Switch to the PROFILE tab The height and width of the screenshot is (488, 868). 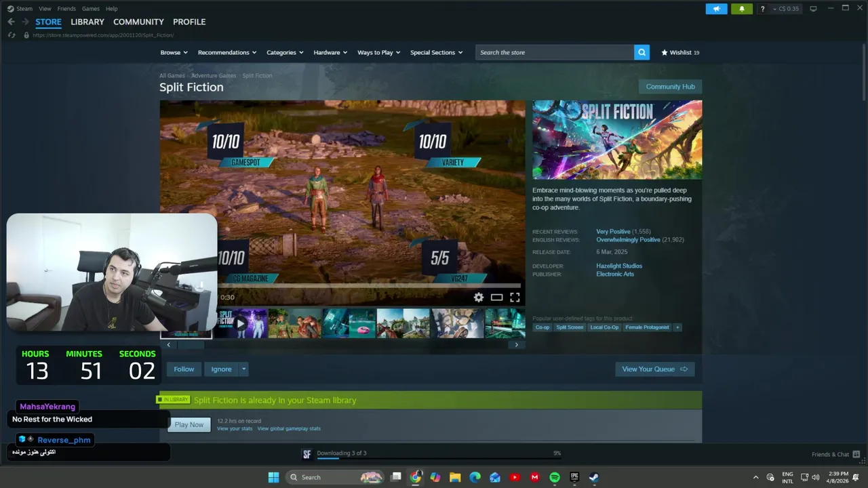(x=189, y=22)
